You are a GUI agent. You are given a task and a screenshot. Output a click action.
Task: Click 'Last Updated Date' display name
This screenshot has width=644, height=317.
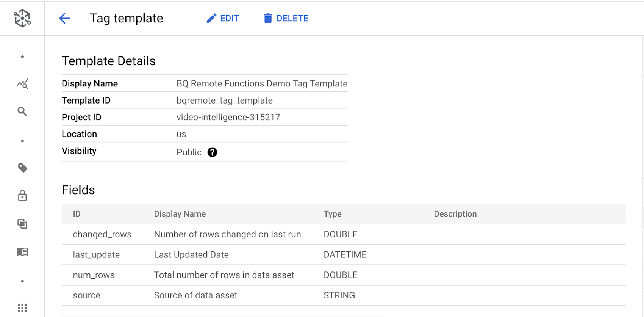(x=191, y=255)
